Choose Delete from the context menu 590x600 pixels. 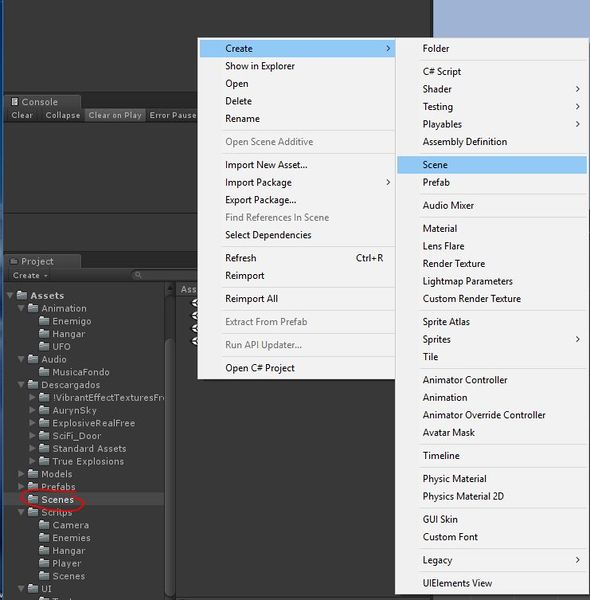tap(297, 101)
